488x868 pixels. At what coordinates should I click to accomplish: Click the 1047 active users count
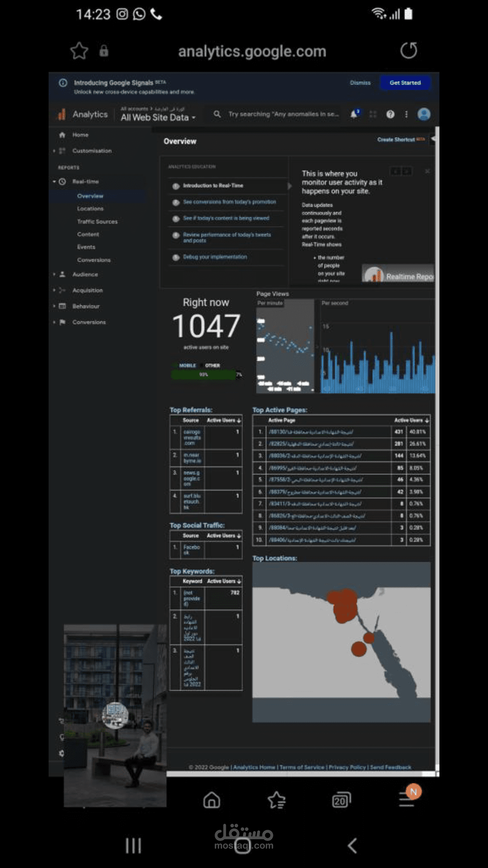point(206,326)
